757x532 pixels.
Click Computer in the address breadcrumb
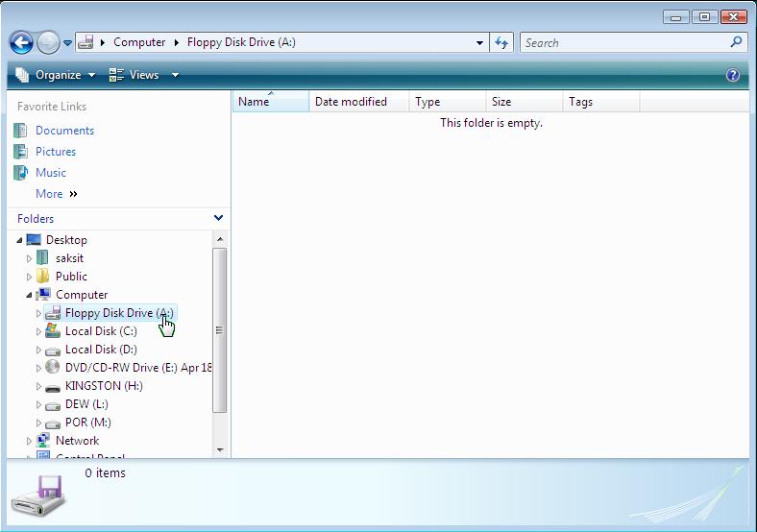(x=139, y=42)
